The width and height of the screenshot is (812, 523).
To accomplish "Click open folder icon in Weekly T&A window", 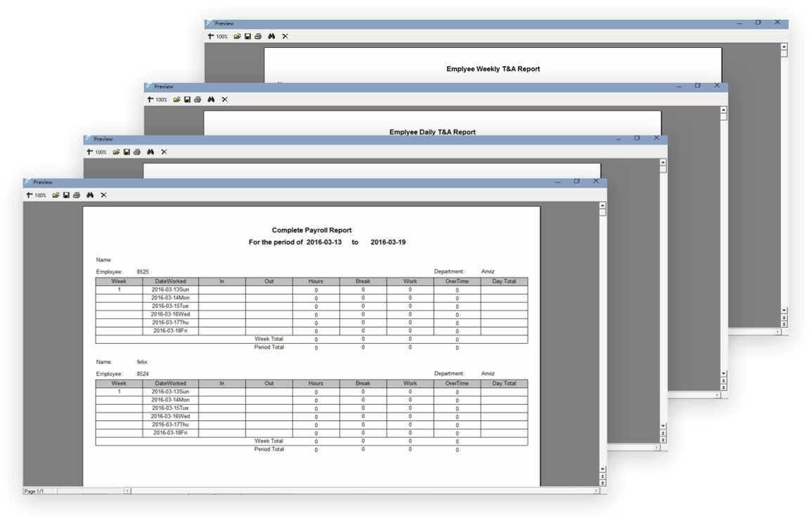I will pyautogui.click(x=238, y=37).
